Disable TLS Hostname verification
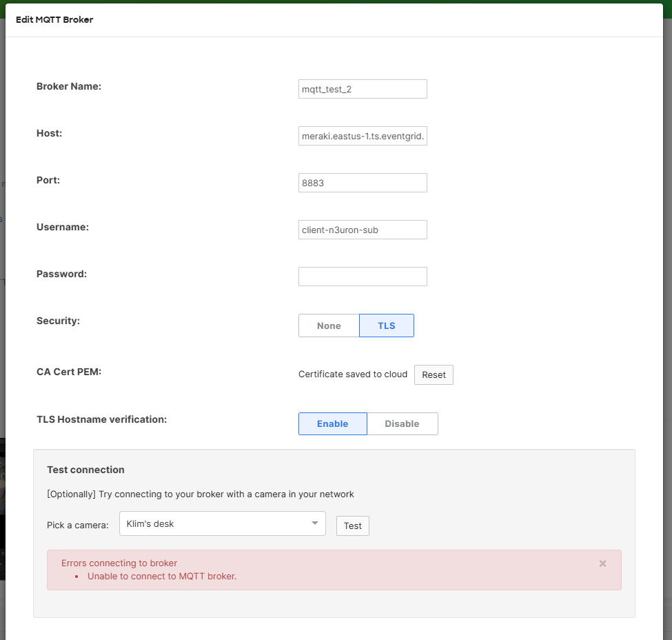 click(402, 423)
